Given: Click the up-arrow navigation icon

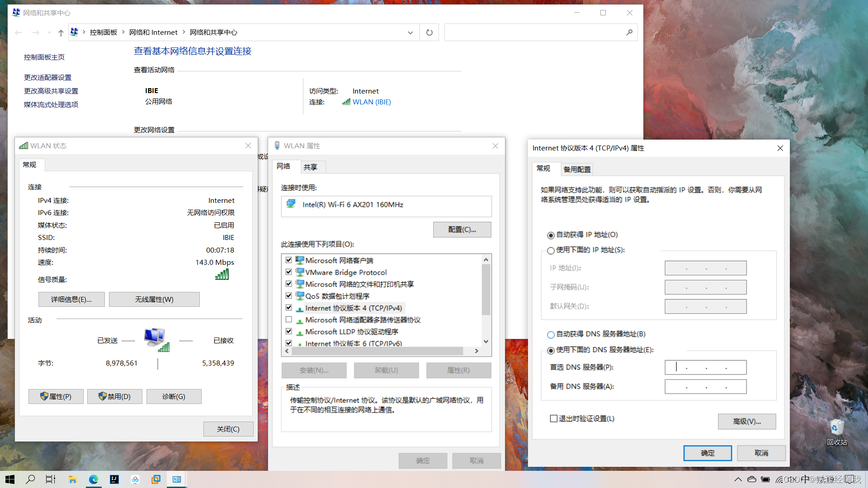Looking at the screenshot, I should tap(61, 33).
